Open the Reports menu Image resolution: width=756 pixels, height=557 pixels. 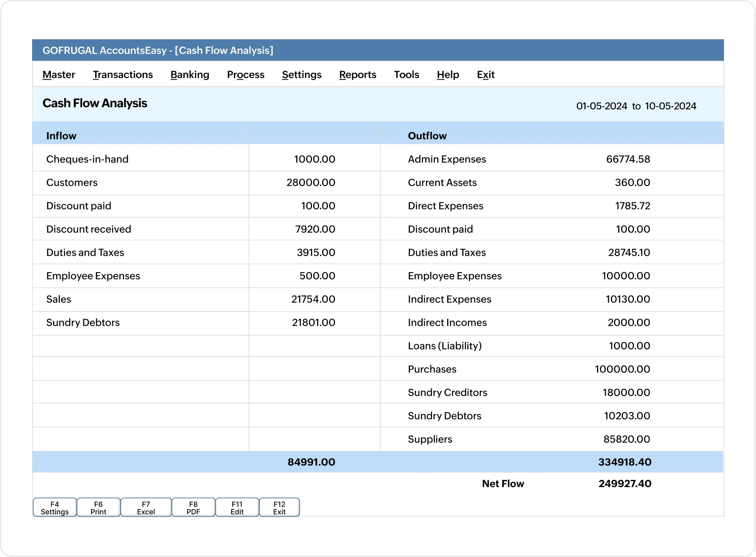(357, 75)
